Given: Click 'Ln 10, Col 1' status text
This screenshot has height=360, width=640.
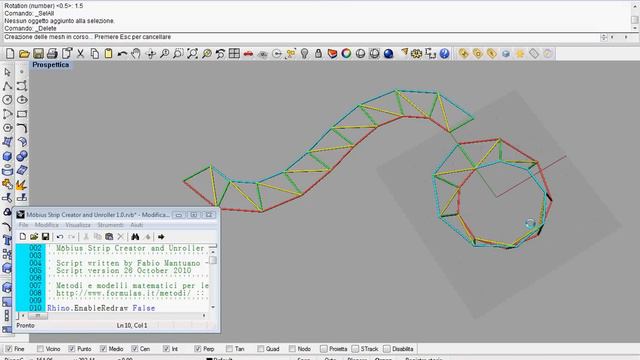Looking at the screenshot, I should 132,325.
